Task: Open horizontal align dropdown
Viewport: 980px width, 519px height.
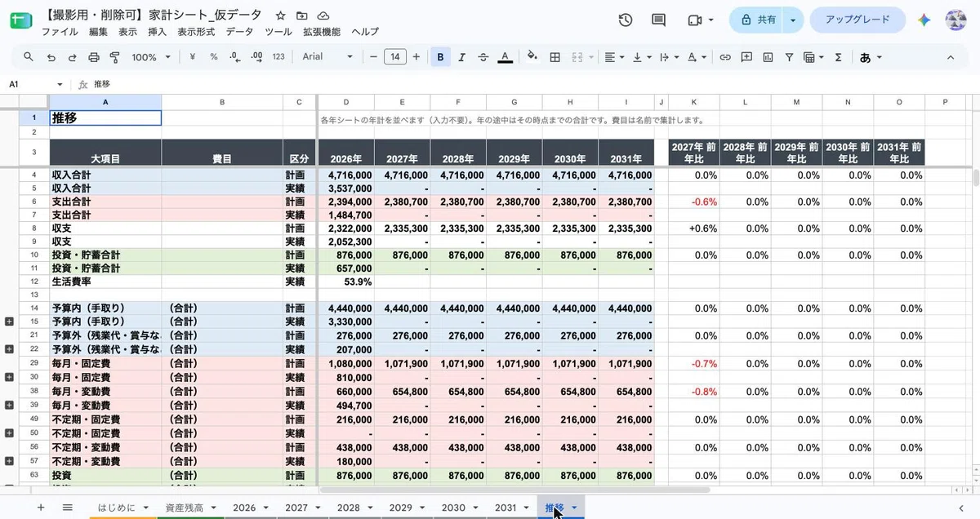Action: click(x=614, y=57)
